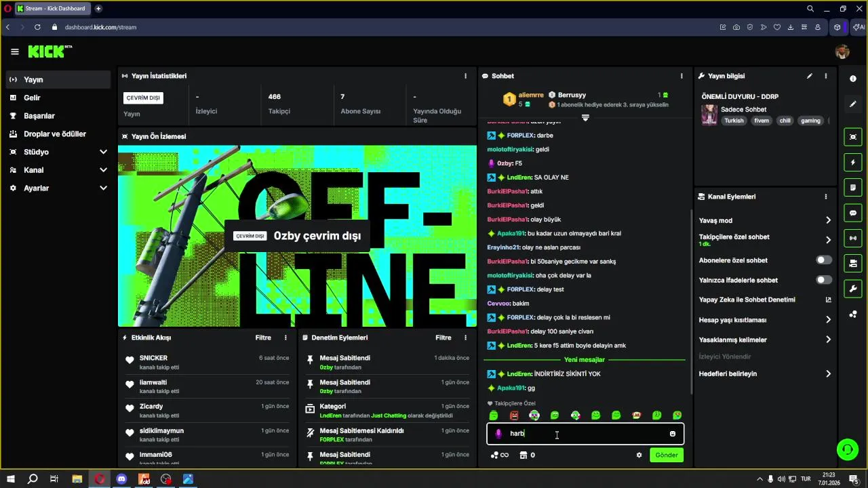Open Filtre in Denetim Eylemleri panel

click(x=443, y=338)
